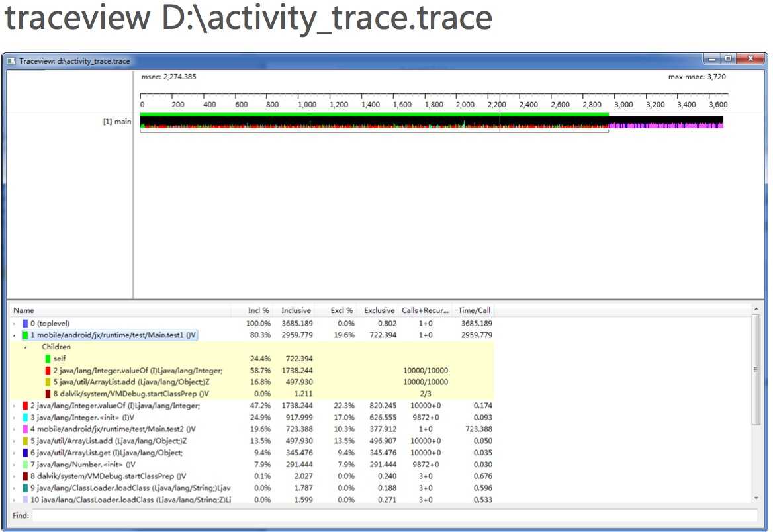Click the vertical scrollbar thumb of profile table
This screenshot has height=532, width=773.
(756, 369)
